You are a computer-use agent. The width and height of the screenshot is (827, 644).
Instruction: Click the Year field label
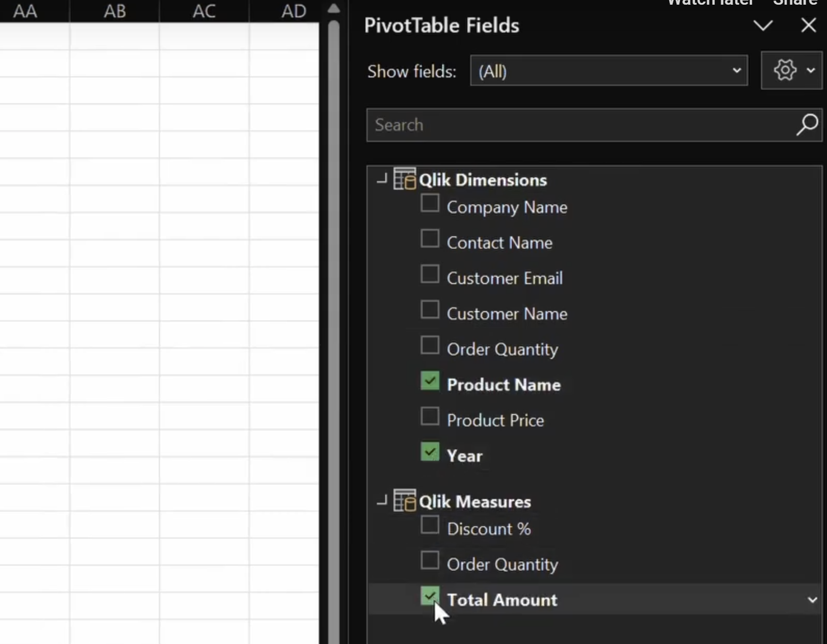tap(465, 456)
